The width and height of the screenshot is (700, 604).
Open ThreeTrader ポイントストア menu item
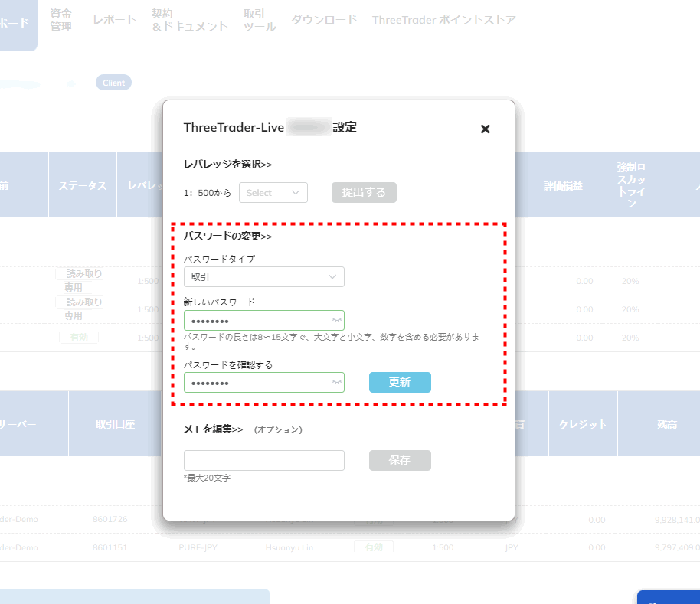(444, 20)
